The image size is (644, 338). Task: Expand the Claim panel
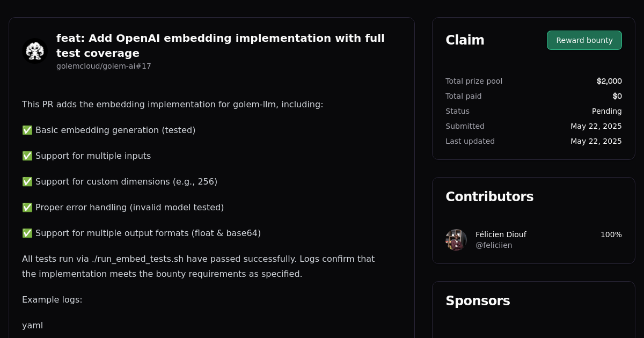click(465, 40)
